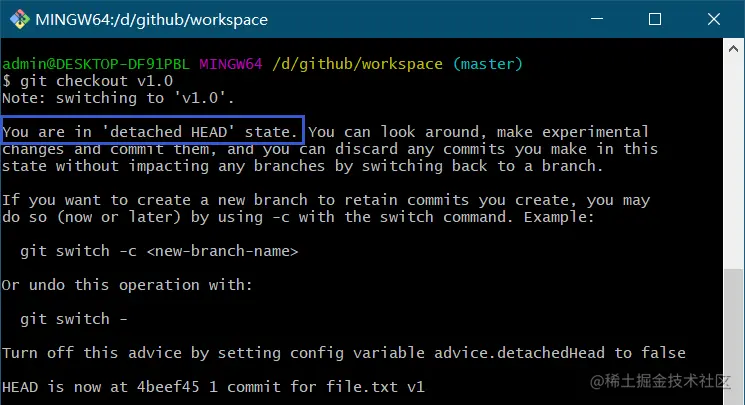Minimize the MINGW64 terminal window
Screen dimensions: 745x405
pyautogui.click(x=597, y=19)
